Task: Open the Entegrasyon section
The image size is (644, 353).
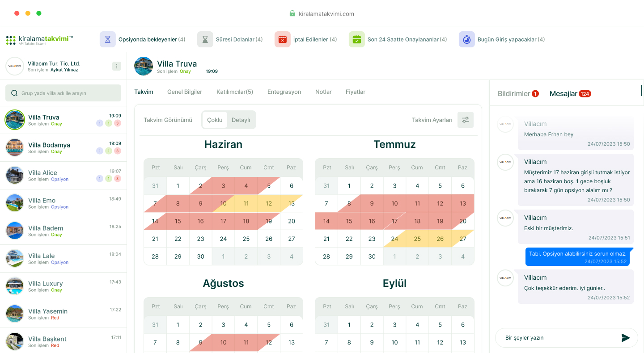Action: coord(284,92)
